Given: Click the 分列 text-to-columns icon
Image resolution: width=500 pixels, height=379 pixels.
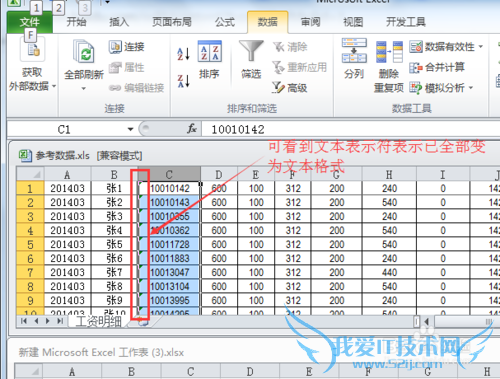Looking at the screenshot, I should pyautogui.click(x=354, y=51).
